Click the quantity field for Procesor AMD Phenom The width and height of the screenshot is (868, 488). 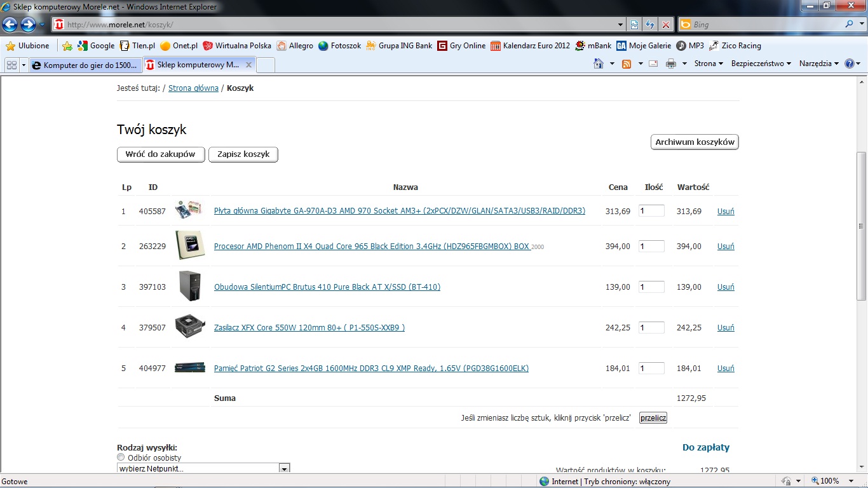(x=651, y=247)
